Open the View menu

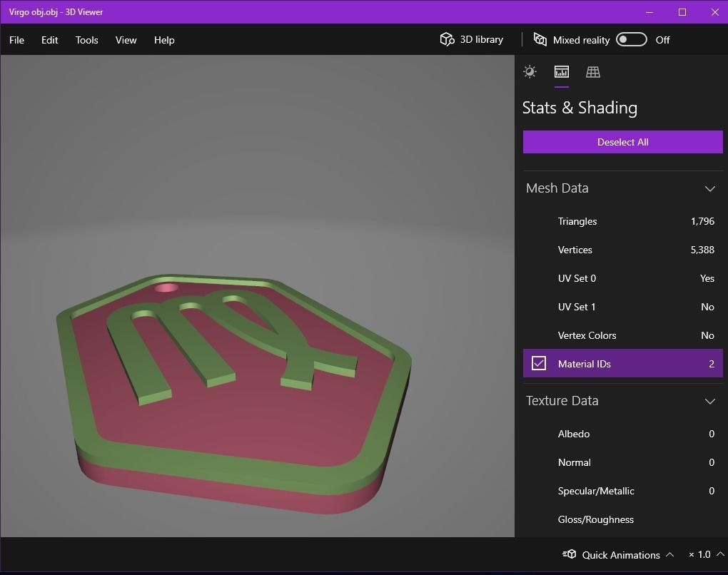[x=126, y=40]
